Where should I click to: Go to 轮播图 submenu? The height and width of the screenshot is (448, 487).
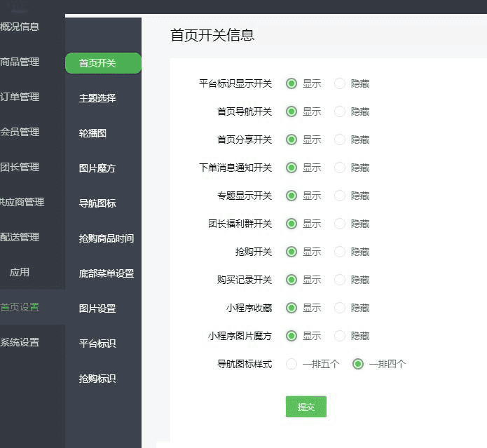pos(93,134)
